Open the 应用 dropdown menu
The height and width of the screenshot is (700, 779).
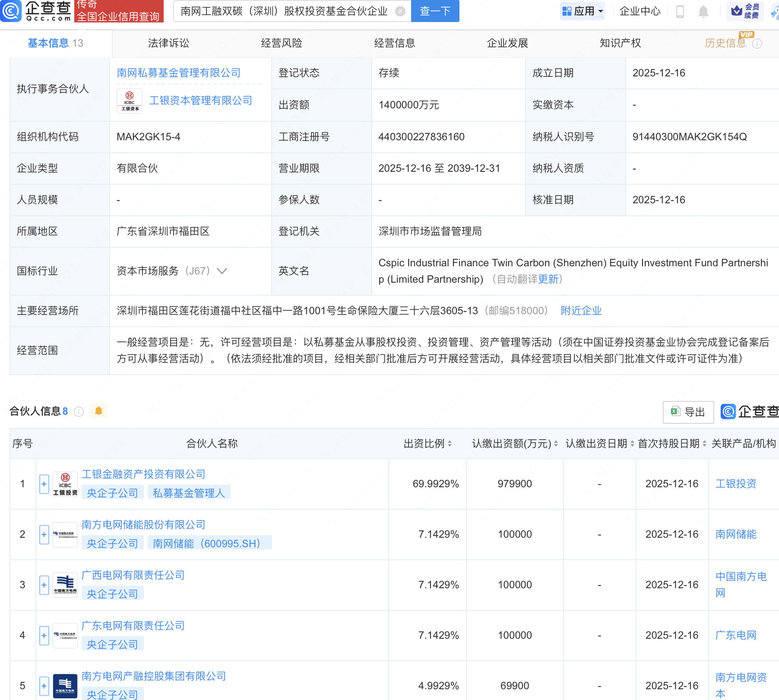click(583, 11)
